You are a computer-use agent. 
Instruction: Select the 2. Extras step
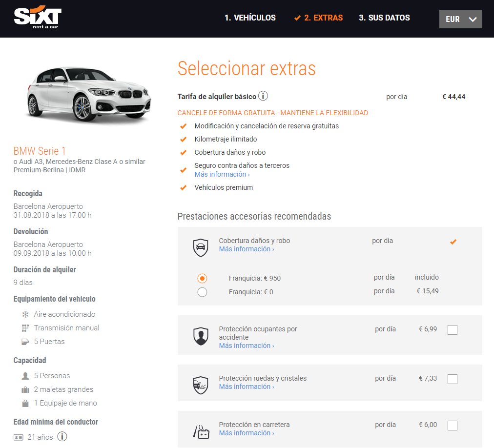[319, 18]
